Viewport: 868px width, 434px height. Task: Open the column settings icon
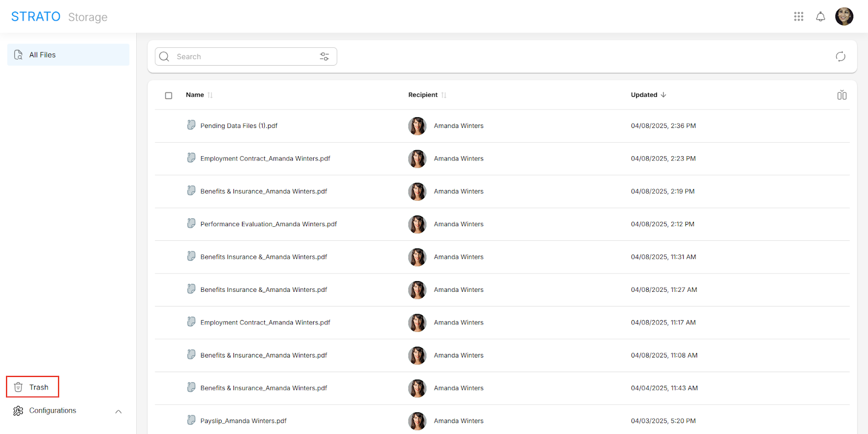(x=841, y=95)
